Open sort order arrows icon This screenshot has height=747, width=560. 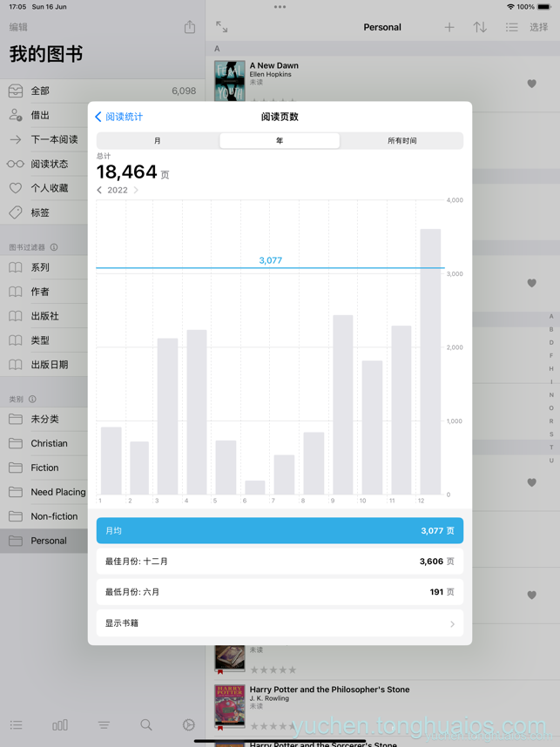(480, 27)
